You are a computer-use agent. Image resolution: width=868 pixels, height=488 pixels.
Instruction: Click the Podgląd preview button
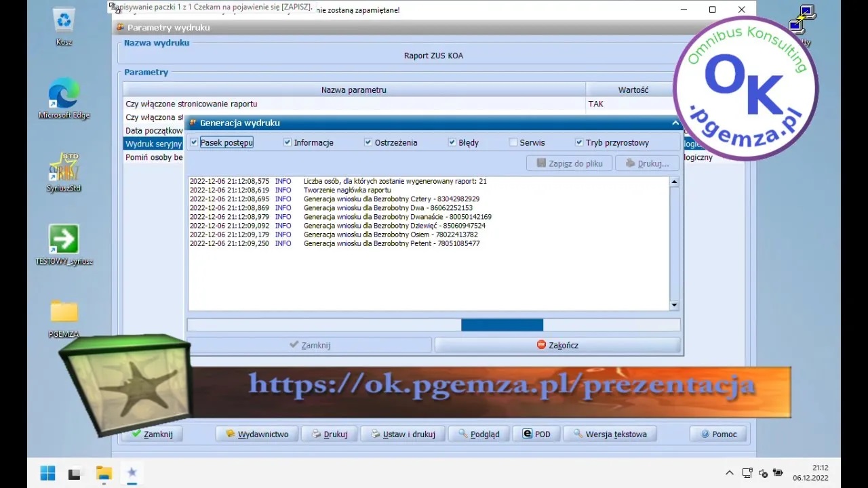point(479,434)
